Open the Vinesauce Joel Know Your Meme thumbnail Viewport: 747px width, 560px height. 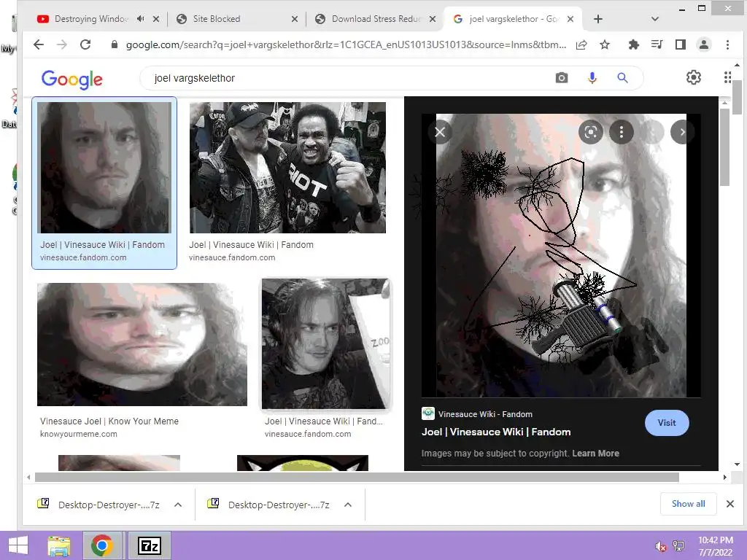pyautogui.click(x=142, y=344)
